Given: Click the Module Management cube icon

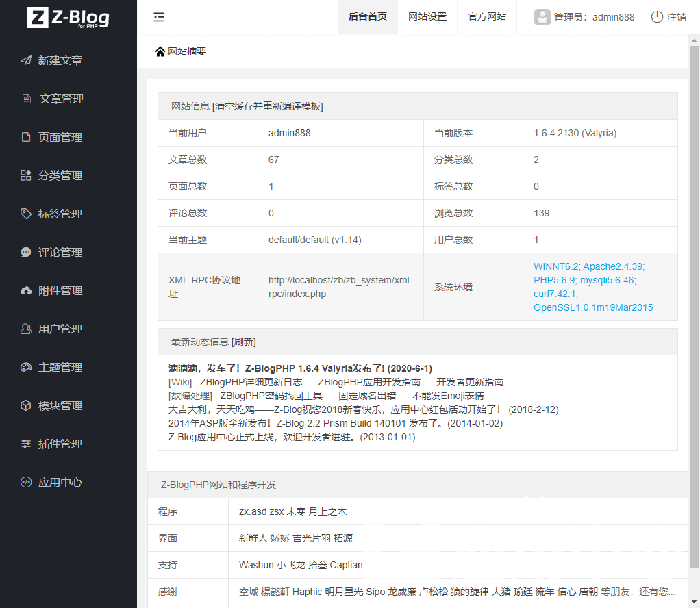Looking at the screenshot, I should click(26, 405).
